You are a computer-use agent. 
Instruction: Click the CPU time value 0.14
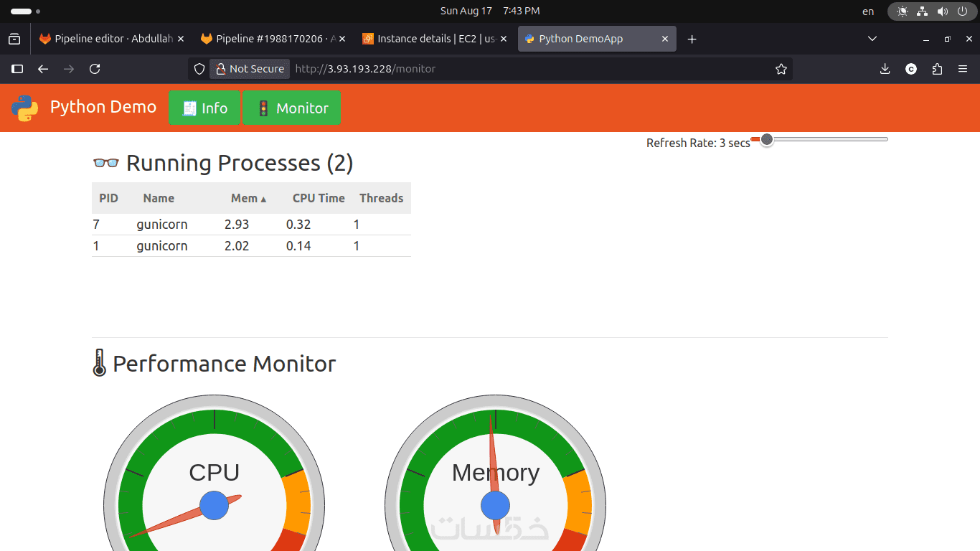click(x=298, y=246)
